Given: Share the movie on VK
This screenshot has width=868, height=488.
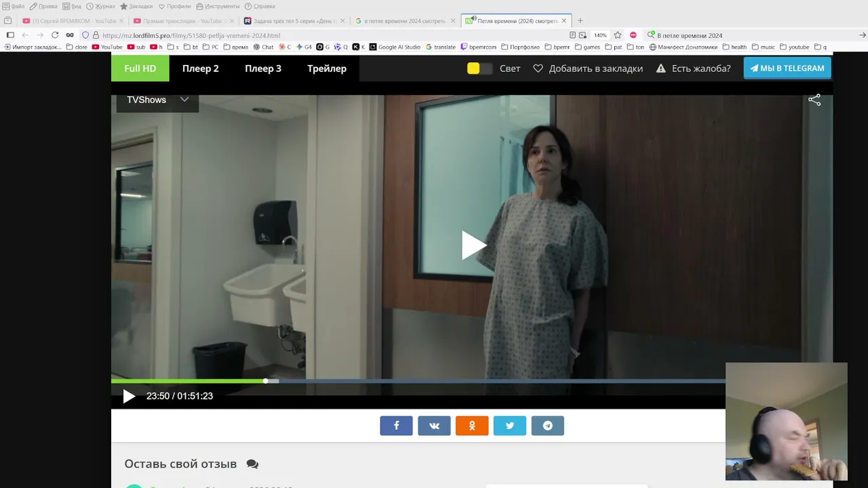Looking at the screenshot, I should (x=434, y=426).
